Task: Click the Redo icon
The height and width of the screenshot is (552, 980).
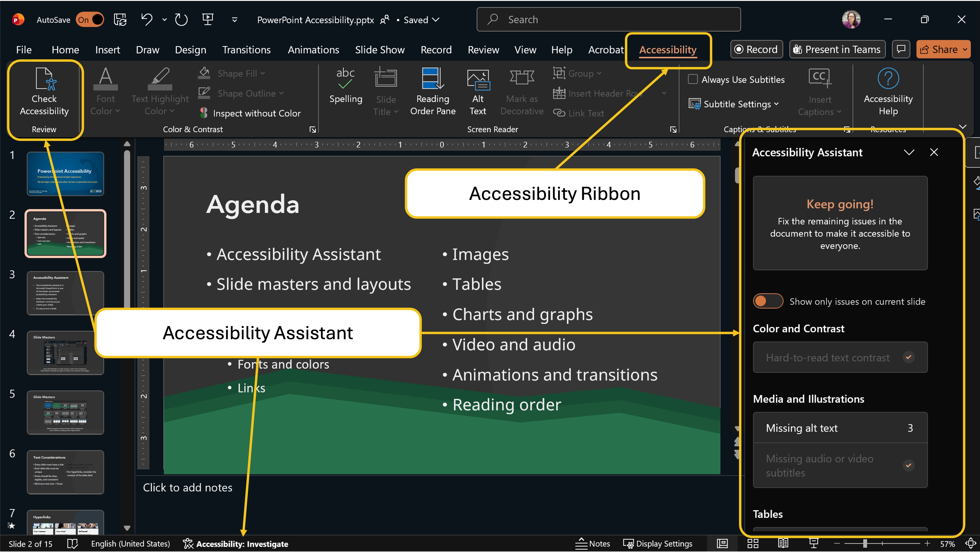Action: point(181,19)
